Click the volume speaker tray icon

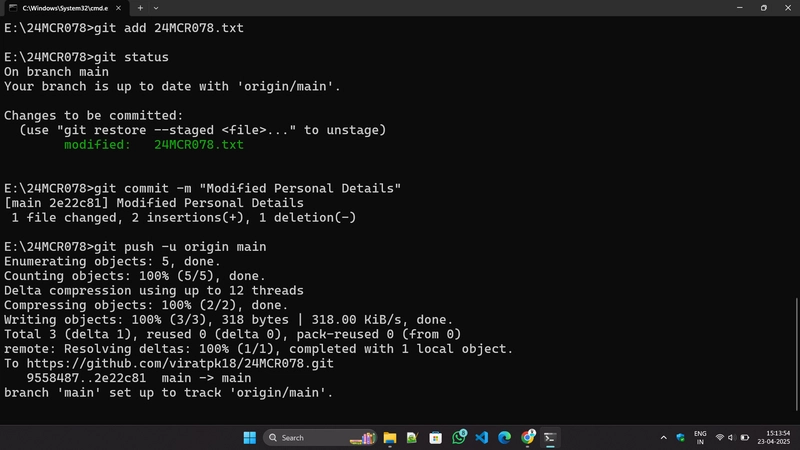tap(731, 438)
